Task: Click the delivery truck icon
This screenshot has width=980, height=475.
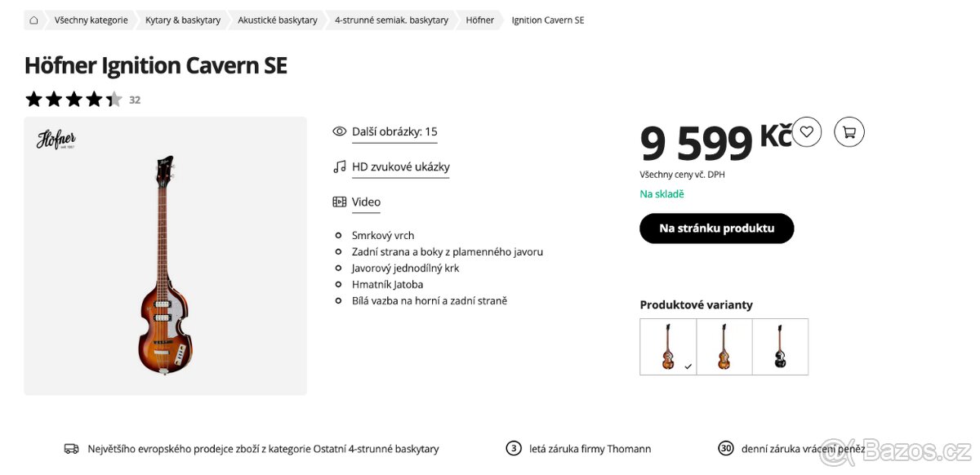Action: [71, 449]
